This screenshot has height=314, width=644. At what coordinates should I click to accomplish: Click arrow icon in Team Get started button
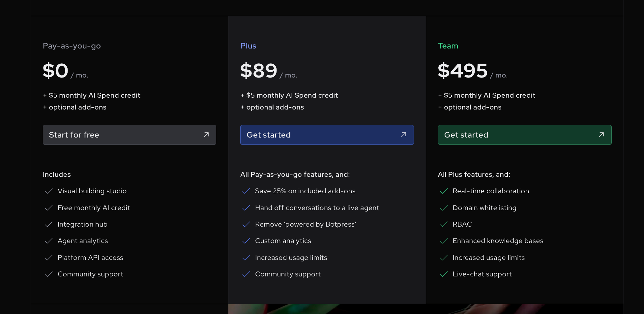click(x=601, y=135)
